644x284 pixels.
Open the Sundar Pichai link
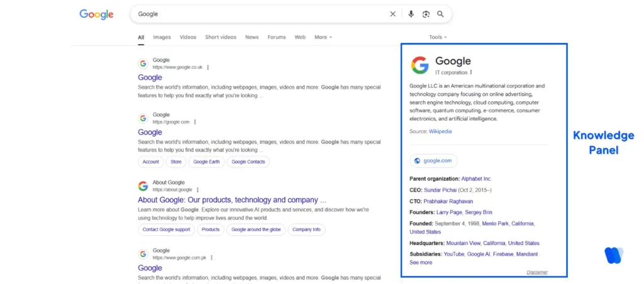coord(440,190)
